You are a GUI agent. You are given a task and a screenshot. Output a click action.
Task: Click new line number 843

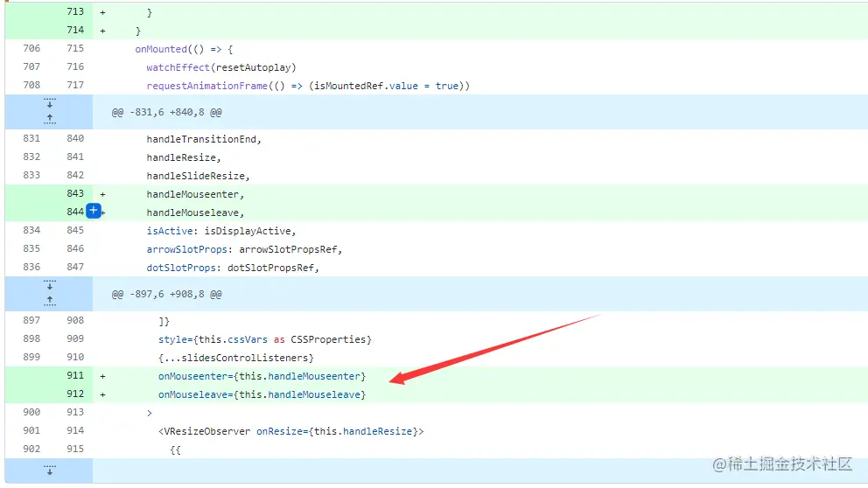(75, 193)
